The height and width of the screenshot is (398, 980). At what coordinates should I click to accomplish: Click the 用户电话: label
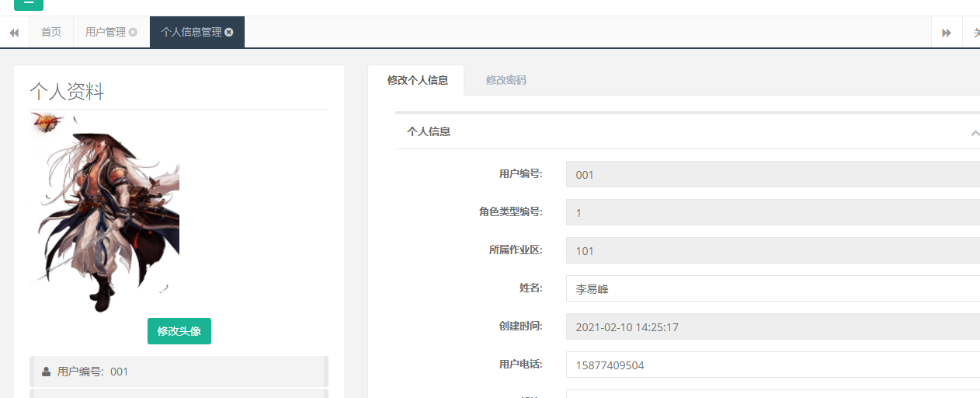point(520,364)
